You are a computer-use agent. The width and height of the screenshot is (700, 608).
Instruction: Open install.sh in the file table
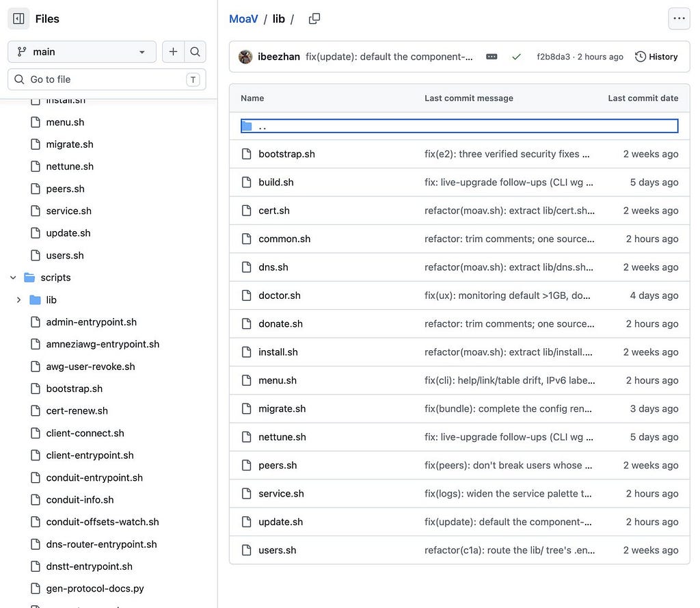278,352
